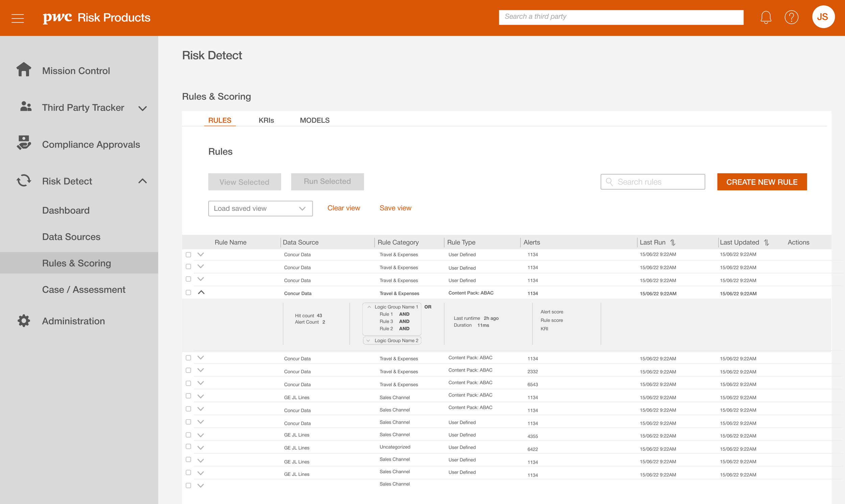845x504 pixels.
Task: Select checkbox of first rule row
Action: pos(188,255)
